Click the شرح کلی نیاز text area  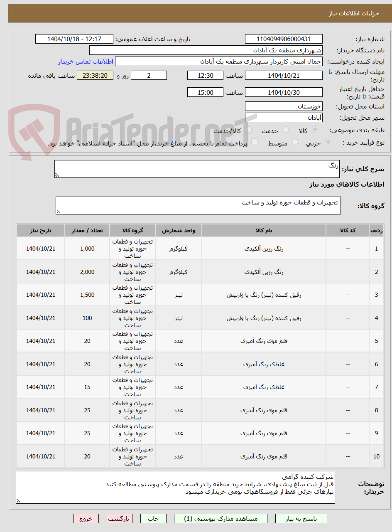pyautogui.click(x=197, y=169)
